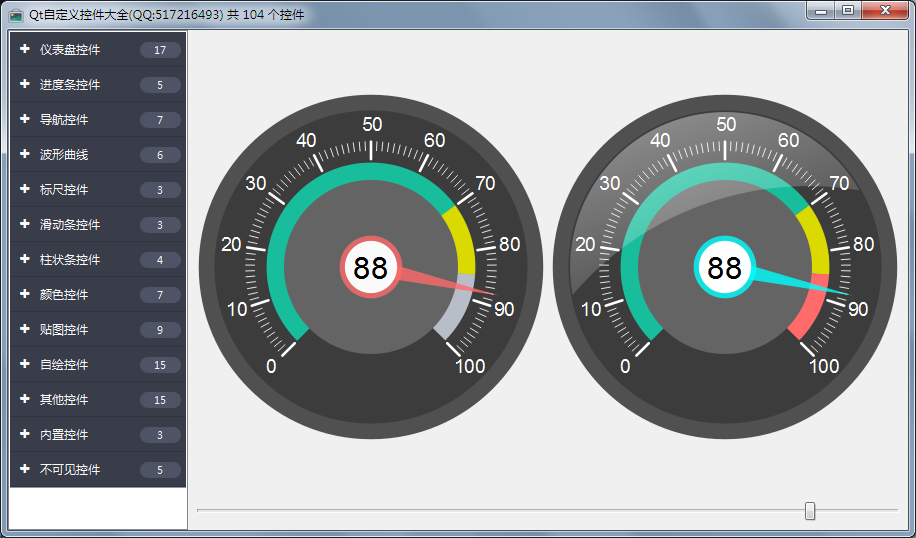
Task: Expand the 滑动条控件 plus icon
Action: click(25, 224)
